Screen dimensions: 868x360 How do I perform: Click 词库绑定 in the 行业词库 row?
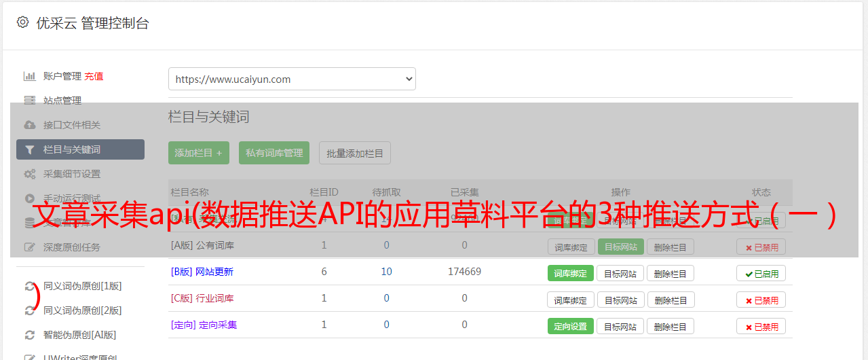pos(571,300)
